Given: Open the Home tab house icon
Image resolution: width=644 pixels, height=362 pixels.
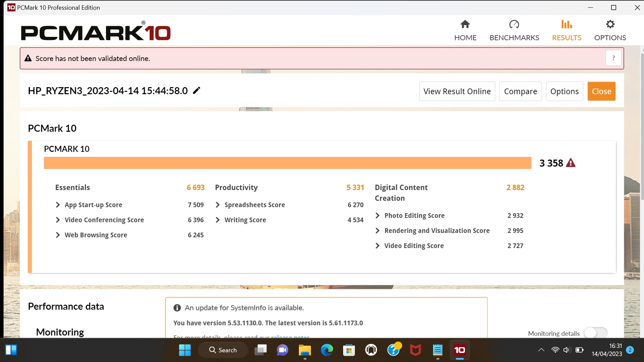Looking at the screenshot, I should click(x=465, y=24).
